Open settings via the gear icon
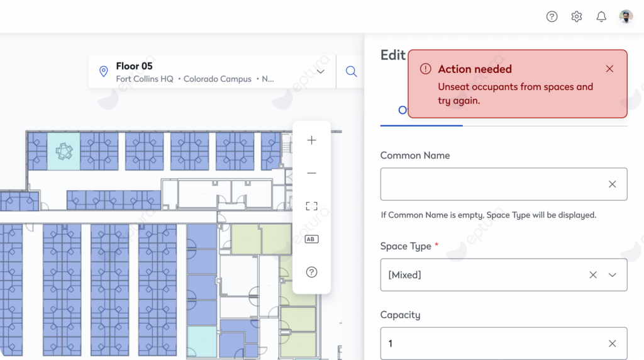Image resolution: width=644 pixels, height=360 pixels. point(576,17)
